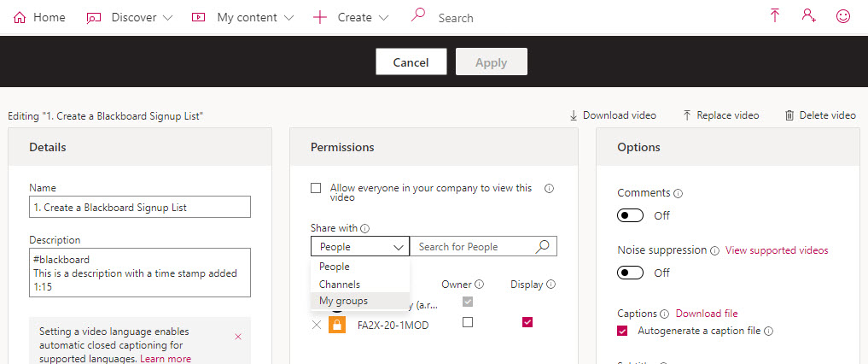868x364 pixels.
Task: Click the upload video arrow icon
Action: (775, 16)
